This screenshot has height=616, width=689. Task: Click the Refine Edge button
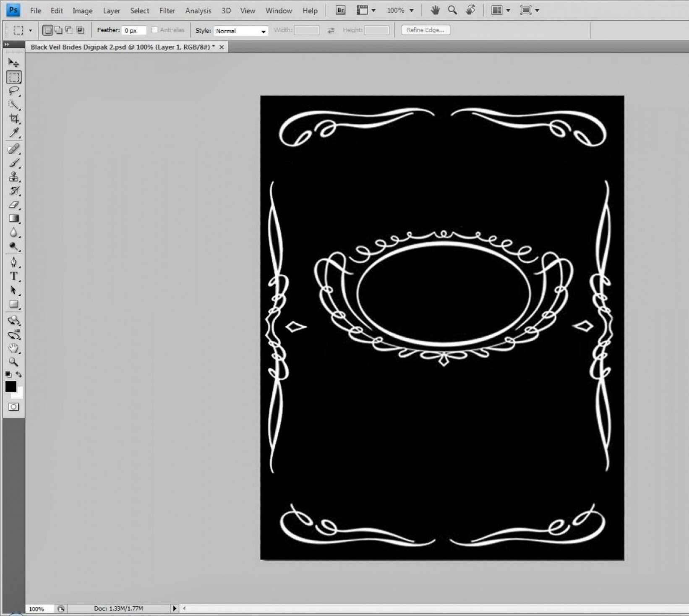[425, 30]
